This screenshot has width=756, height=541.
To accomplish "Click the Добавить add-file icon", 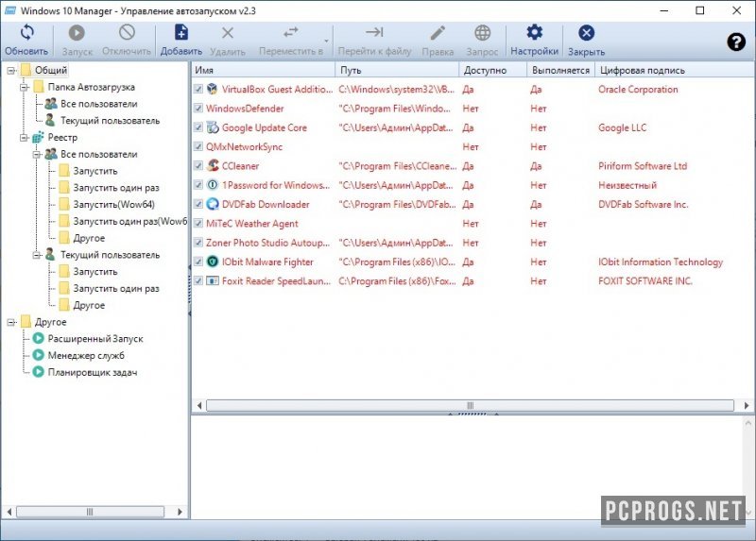I will [x=180, y=33].
